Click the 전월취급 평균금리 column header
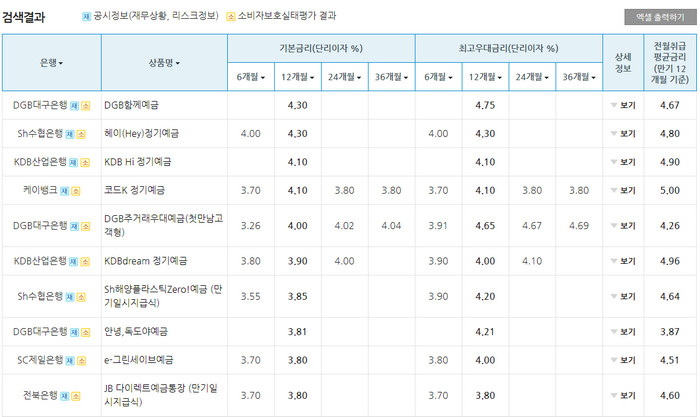 tap(670, 63)
